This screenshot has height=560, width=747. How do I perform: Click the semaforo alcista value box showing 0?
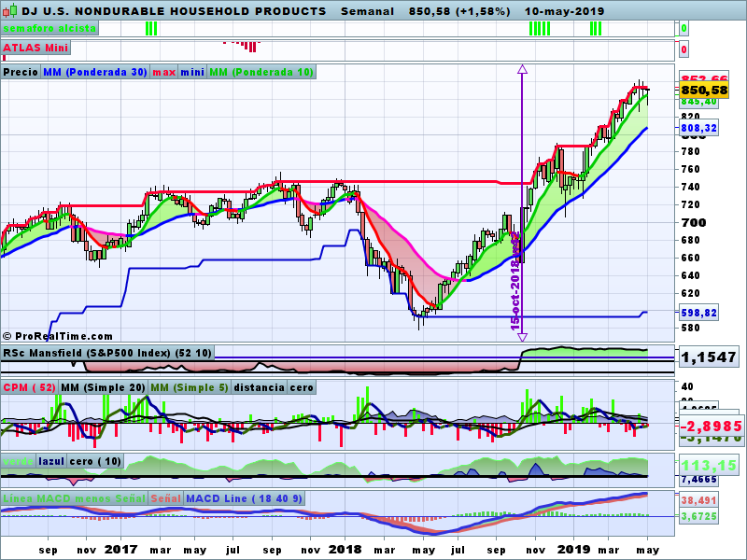pos(684,29)
